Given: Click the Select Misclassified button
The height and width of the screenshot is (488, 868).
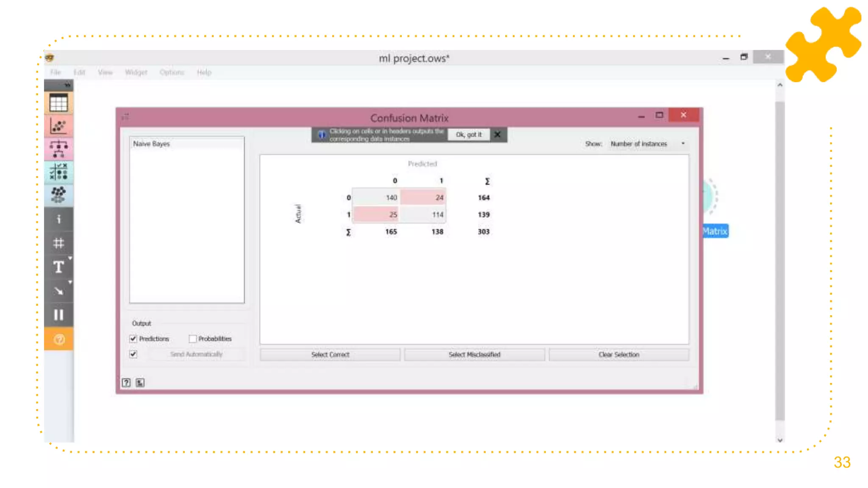Looking at the screenshot, I should click(474, 355).
